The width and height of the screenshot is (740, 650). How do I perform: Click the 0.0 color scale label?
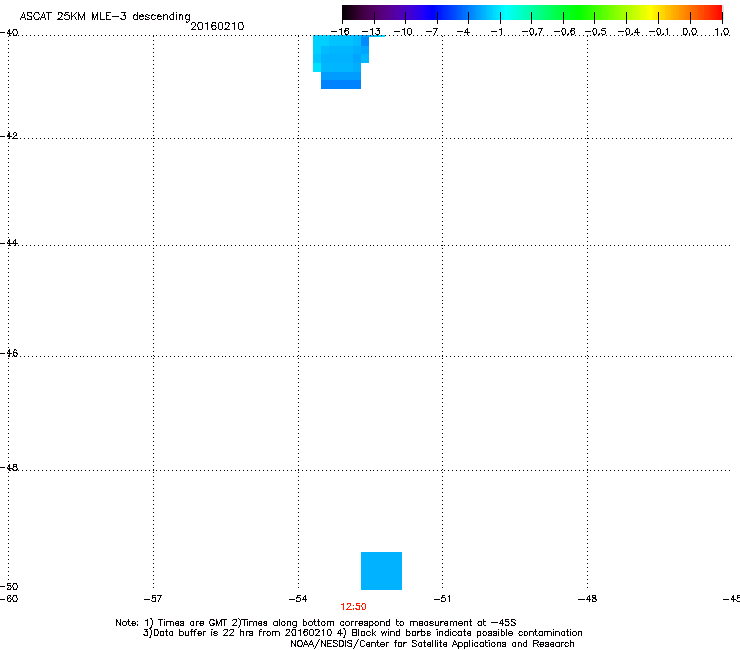[x=690, y=32]
